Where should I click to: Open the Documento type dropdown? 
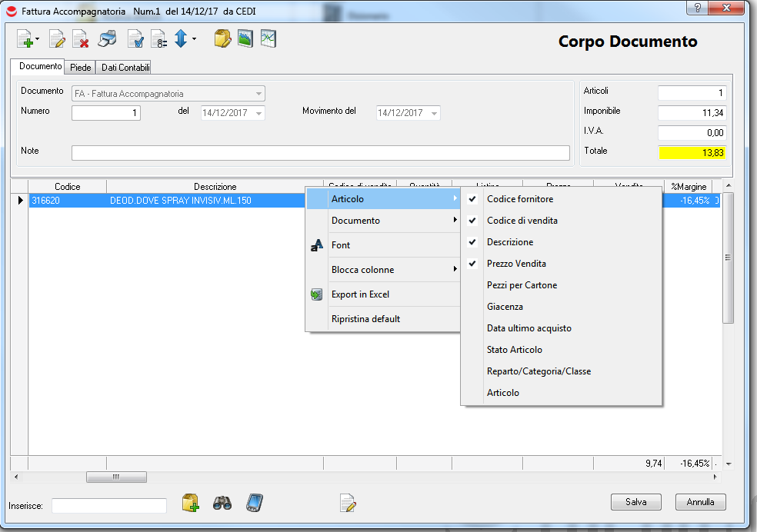(x=259, y=94)
